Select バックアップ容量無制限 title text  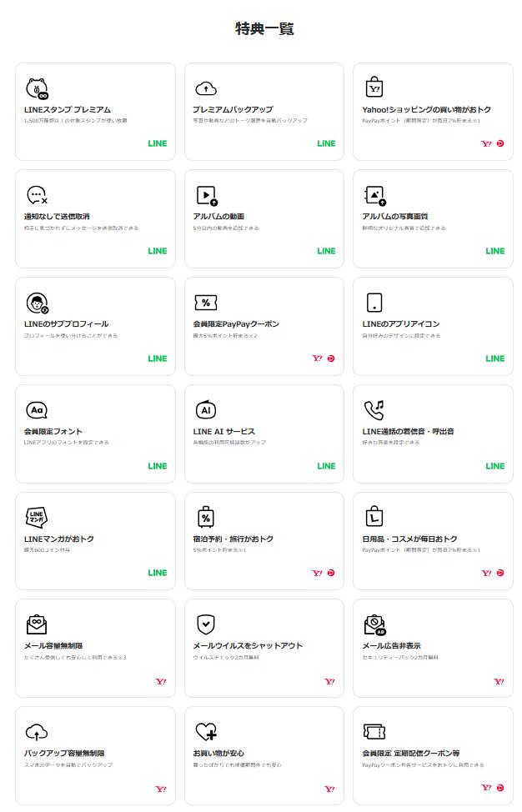point(64,753)
